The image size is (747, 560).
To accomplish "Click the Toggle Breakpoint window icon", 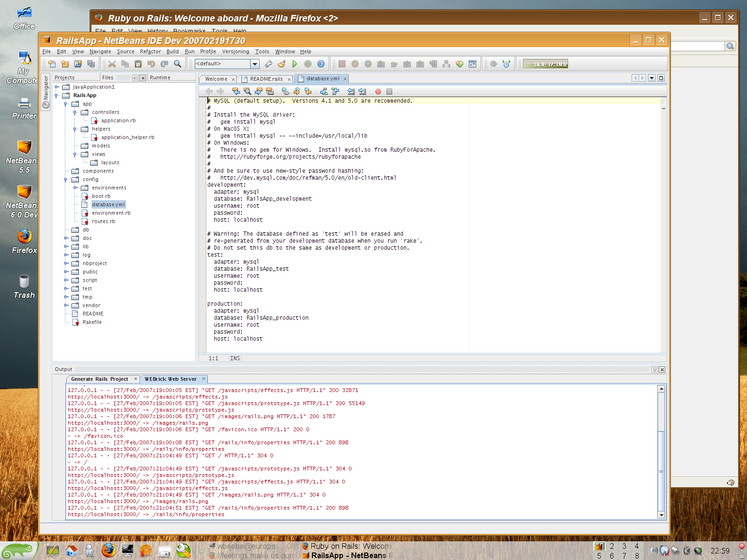I will [x=472, y=64].
